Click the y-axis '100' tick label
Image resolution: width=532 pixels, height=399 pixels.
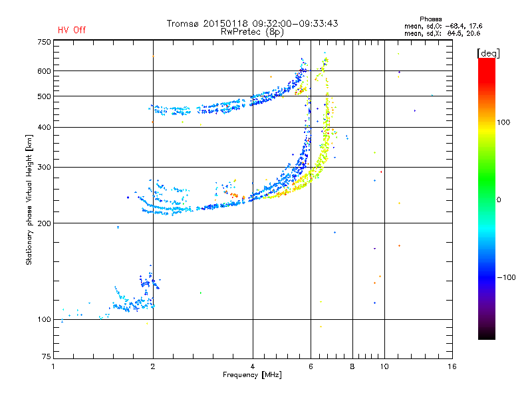click(44, 319)
